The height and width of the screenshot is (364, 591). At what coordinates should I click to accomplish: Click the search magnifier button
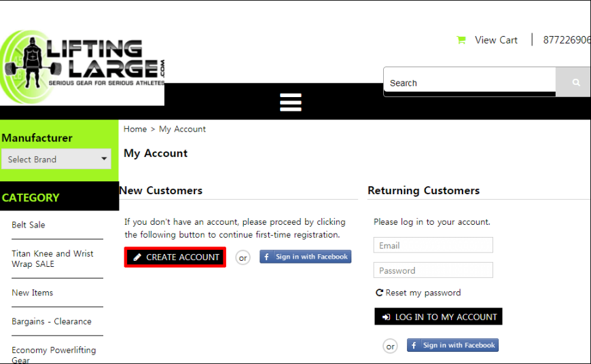point(575,82)
